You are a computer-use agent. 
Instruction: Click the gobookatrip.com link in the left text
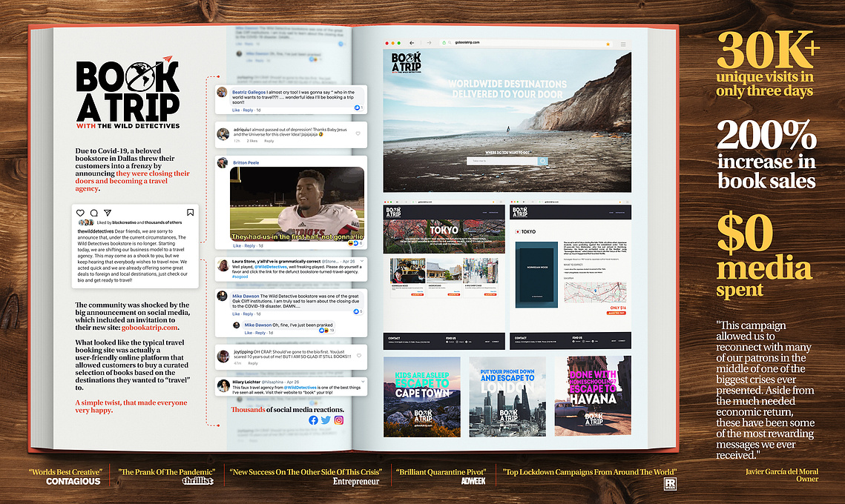149,328
